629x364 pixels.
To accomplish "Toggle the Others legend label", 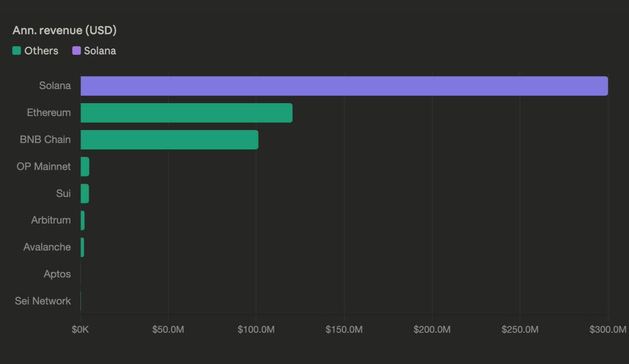I will pyautogui.click(x=41, y=51).
